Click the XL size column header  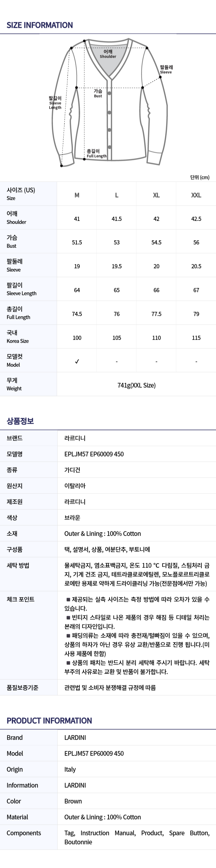click(156, 195)
